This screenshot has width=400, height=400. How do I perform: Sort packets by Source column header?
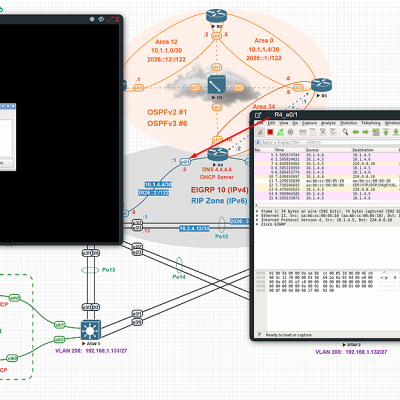[x=329, y=150]
